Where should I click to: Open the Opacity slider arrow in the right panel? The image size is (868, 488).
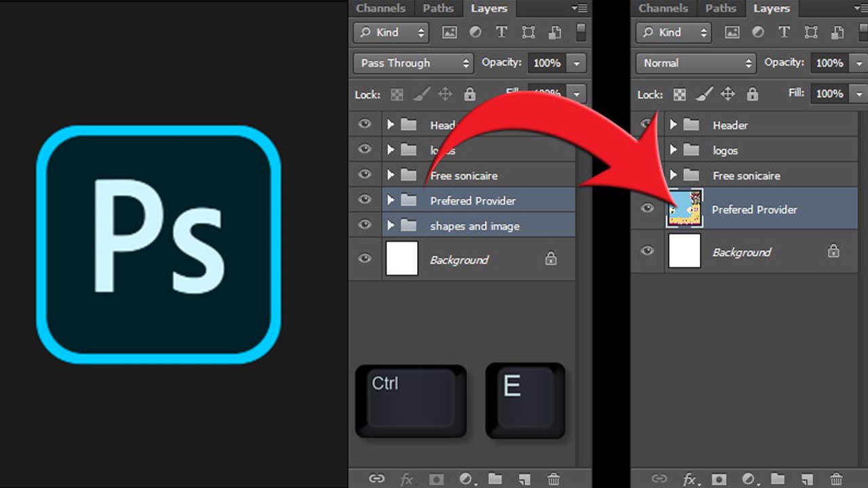tap(859, 63)
